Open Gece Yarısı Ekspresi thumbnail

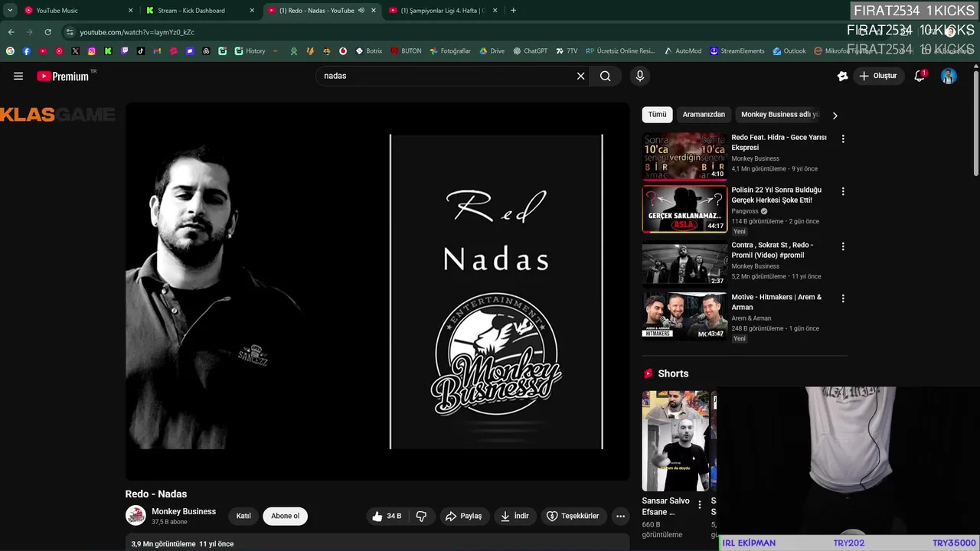684,156
